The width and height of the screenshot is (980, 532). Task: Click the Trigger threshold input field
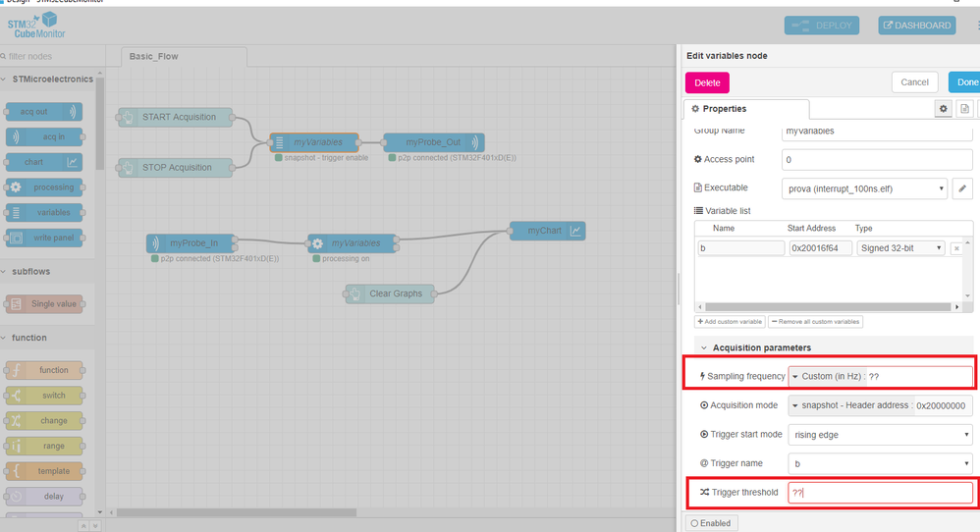[880, 492]
